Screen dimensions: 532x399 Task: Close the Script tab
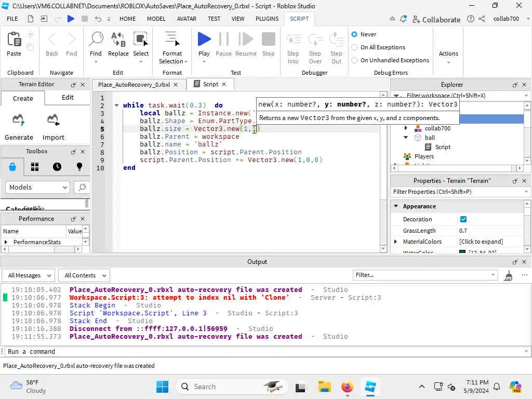click(x=224, y=84)
